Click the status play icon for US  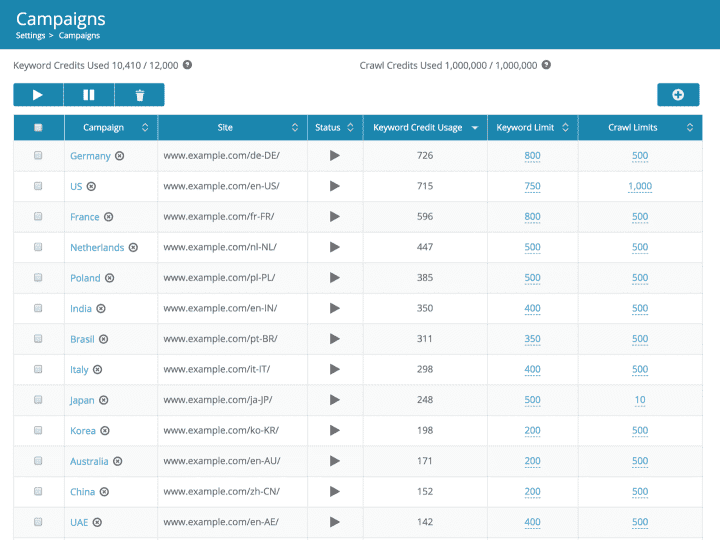[334, 186]
